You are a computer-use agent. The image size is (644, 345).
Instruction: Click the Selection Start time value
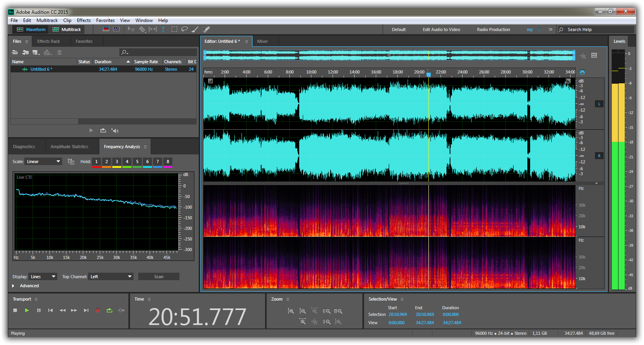398,314
